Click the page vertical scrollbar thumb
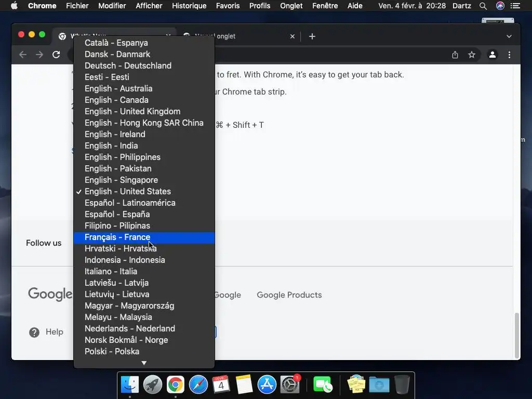 click(517, 335)
